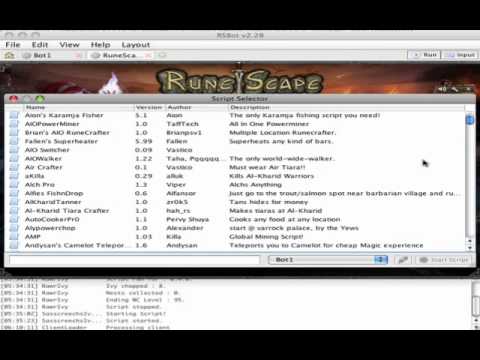Click the sound icon on the RuneScape banner
The height and width of the screenshot is (360, 480).
coord(442,89)
